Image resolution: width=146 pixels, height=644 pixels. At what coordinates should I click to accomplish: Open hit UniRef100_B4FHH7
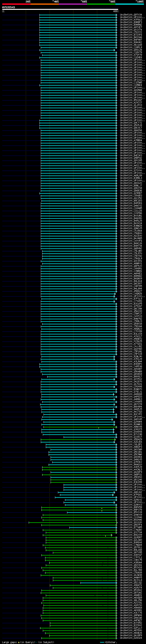(x=131, y=40)
